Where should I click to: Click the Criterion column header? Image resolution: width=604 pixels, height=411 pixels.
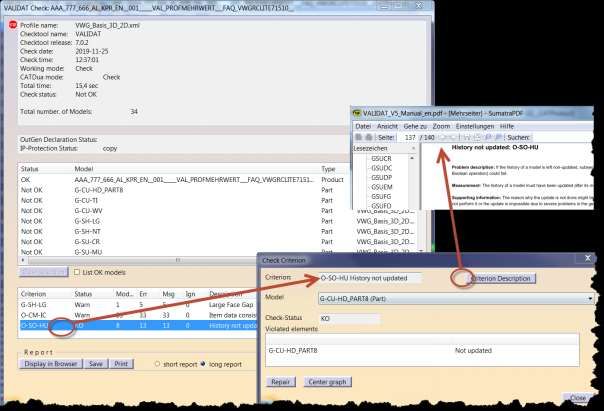pyautogui.click(x=33, y=294)
